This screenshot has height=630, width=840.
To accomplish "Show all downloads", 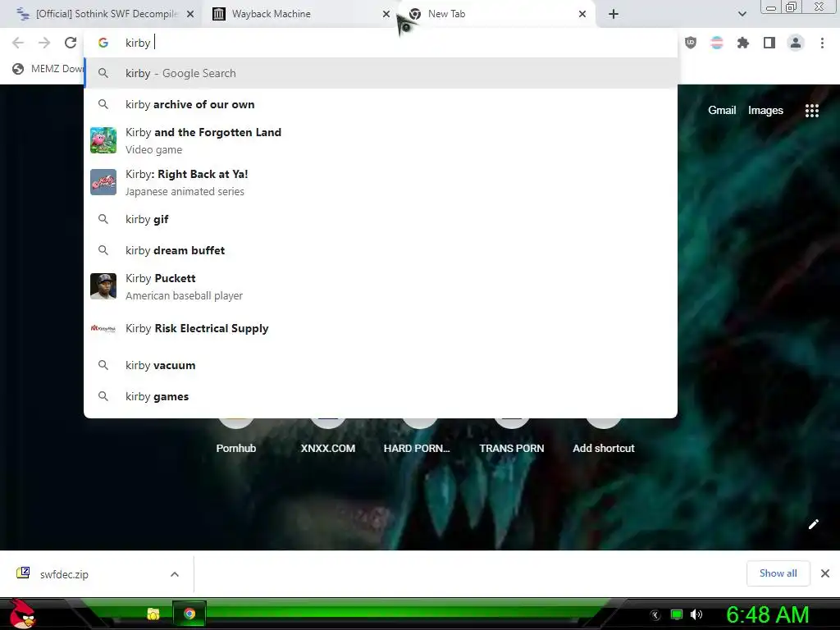I will pos(778,573).
